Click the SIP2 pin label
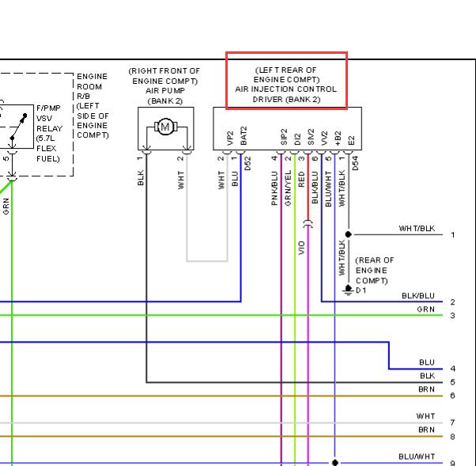 click(284, 137)
